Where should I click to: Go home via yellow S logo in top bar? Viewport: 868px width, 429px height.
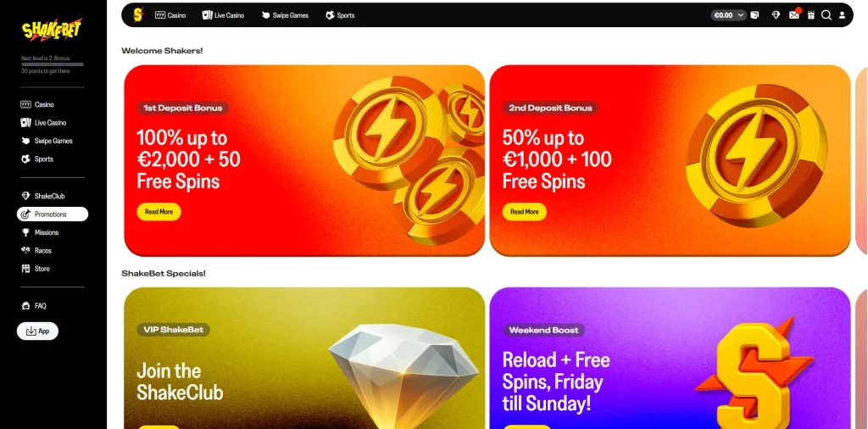tap(138, 15)
